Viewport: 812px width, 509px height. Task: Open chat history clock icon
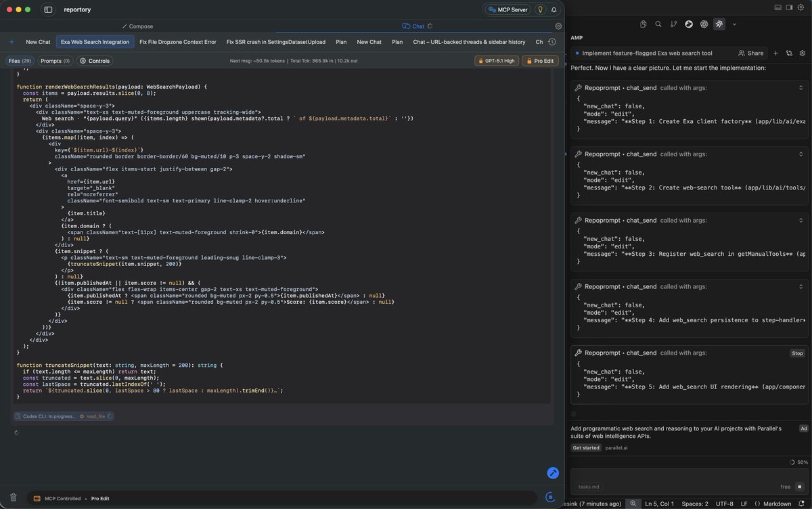click(x=552, y=42)
